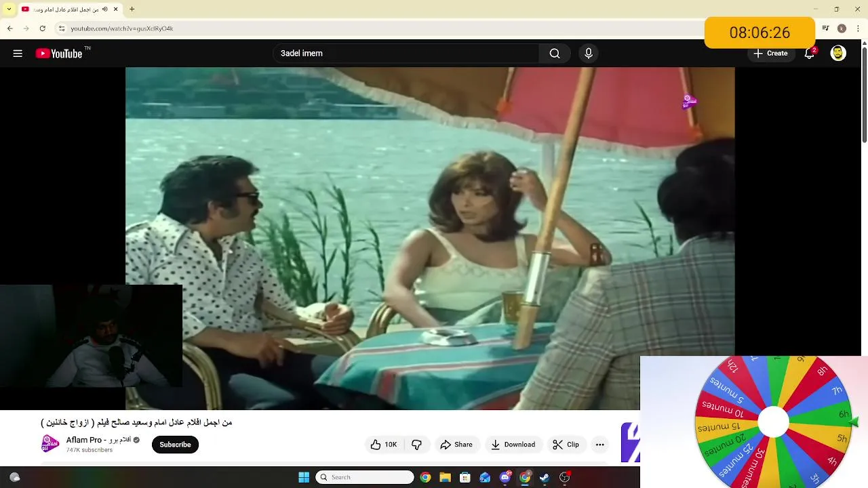View site information icon in address bar
Image resolution: width=868 pixels, height=488 pixels.
coord(61,28)
